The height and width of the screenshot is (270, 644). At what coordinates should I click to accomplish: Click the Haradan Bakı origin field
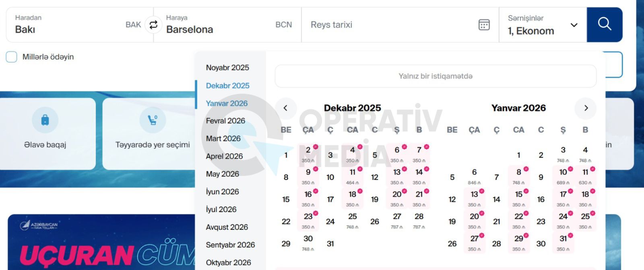(76, 25)
